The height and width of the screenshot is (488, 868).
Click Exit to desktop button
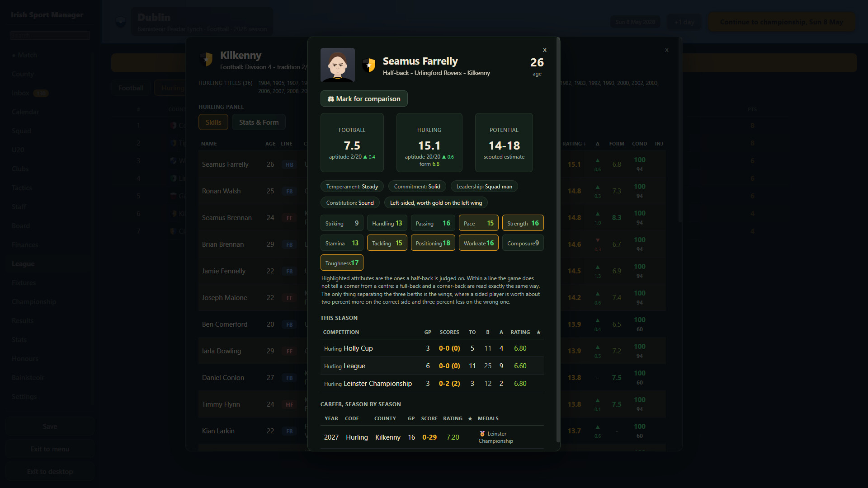[x=50, y=472]
